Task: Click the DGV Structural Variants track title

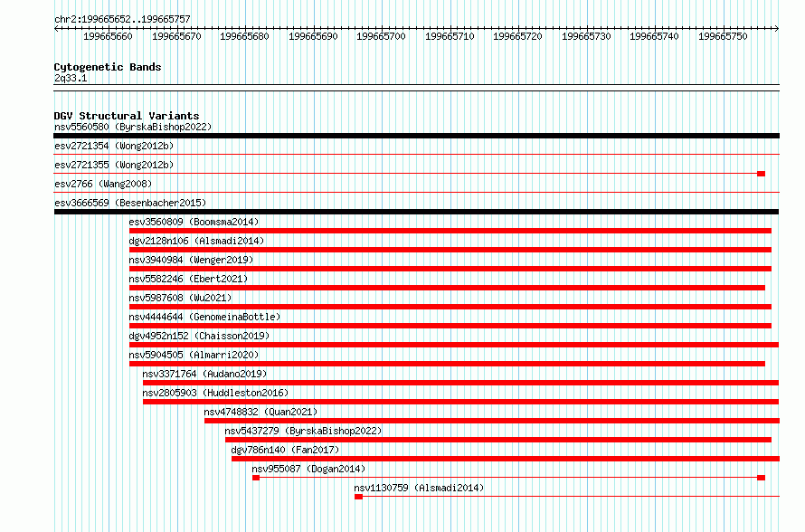Action: click(127, 116)
